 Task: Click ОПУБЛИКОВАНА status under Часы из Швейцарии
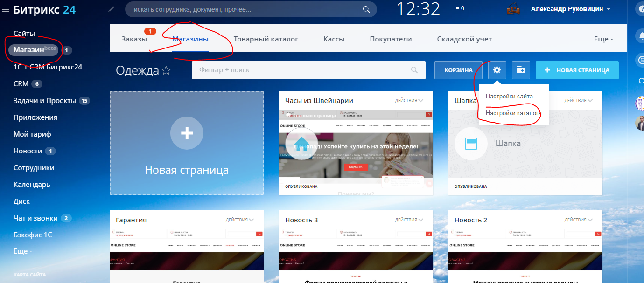(x=301, y=186)
